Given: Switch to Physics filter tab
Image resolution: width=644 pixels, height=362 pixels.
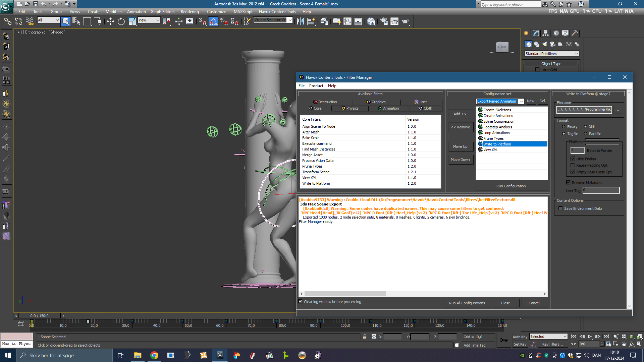Looking at the screenshot, I should (x=350, y=108).
